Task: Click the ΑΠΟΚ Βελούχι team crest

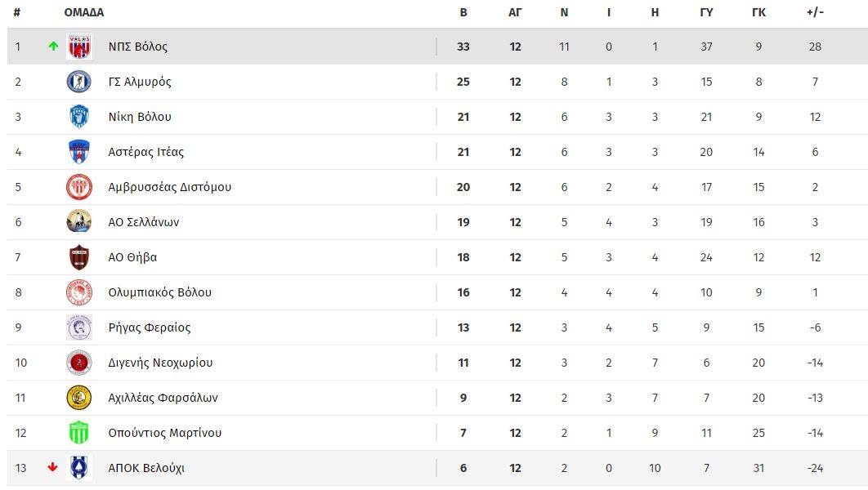Action: (79, 468)
